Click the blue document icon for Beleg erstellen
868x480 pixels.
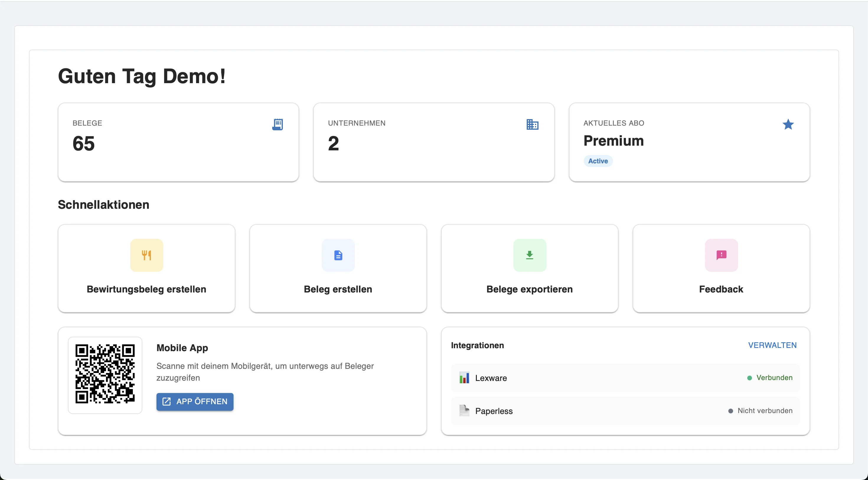pos(338,255)
